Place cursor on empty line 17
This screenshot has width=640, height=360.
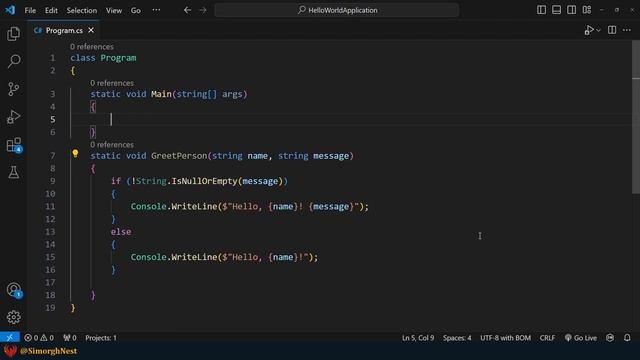pyautogui.click(x=351, y=282)
